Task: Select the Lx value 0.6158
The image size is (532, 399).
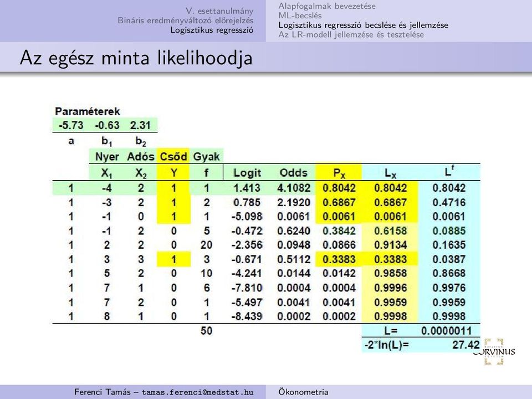Action: click(390, 231)
